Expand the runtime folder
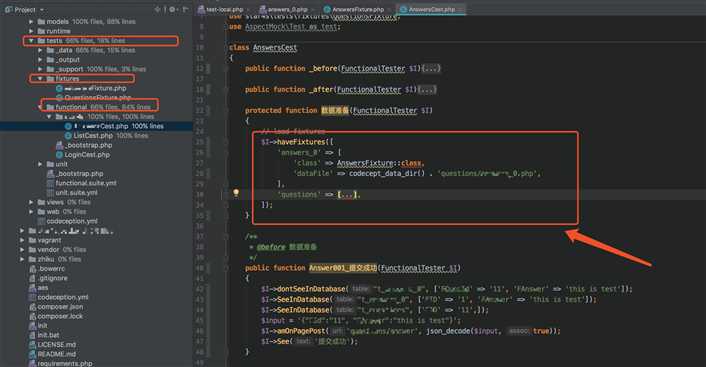 click(31, 31)
